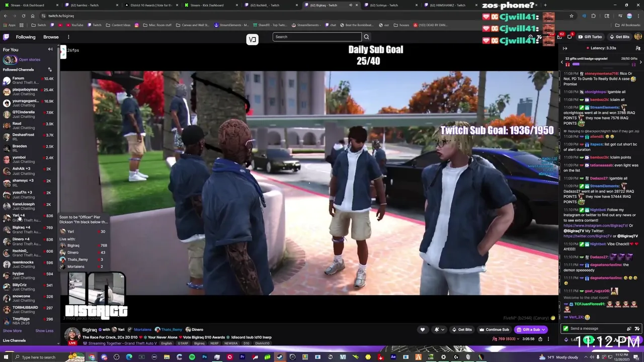Expand gift badge progress chevron in chat
644x362 pixels.
[640, 61]
